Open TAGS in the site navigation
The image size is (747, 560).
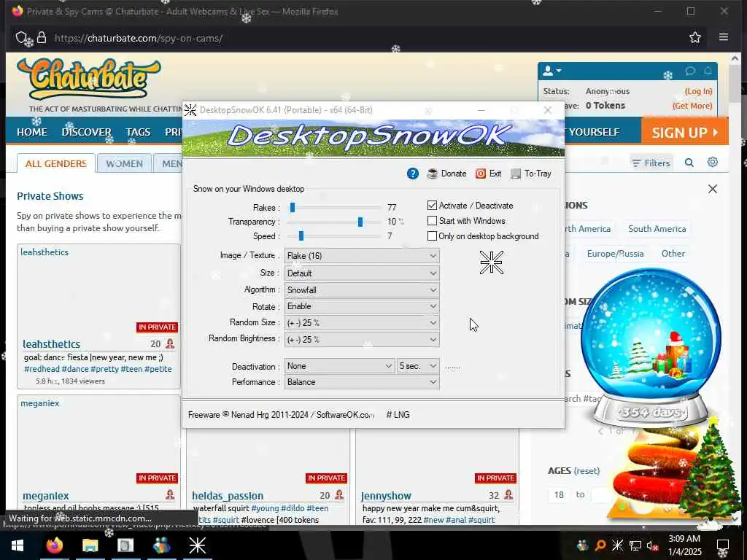pos(138,132)
